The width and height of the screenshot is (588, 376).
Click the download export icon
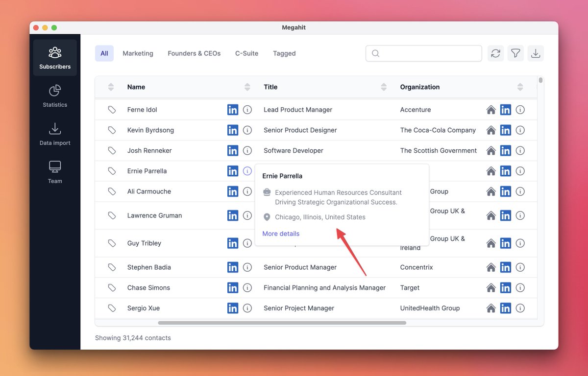click(536, 53)
